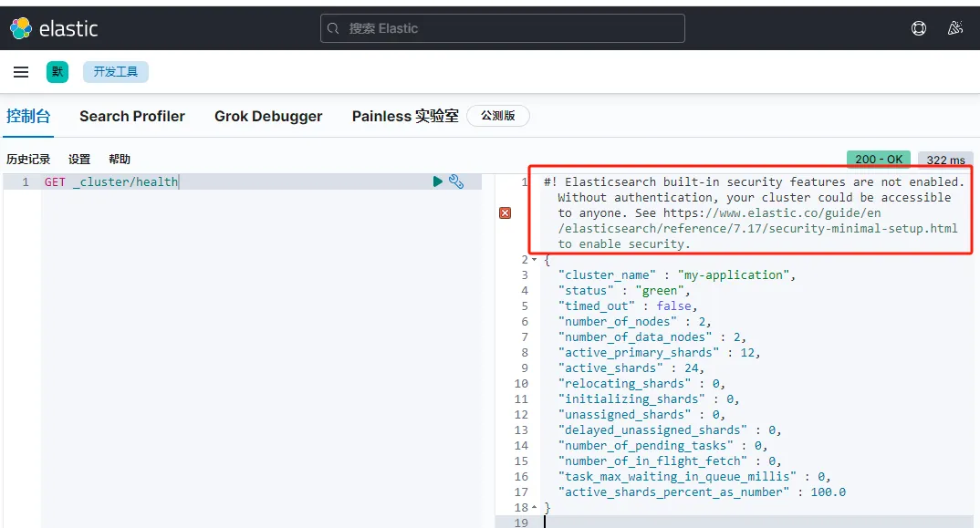Viewport: 980px width, 528px height.
Task: Click the 开发工具 breadcrumb
Action: [x=116, y=72]
